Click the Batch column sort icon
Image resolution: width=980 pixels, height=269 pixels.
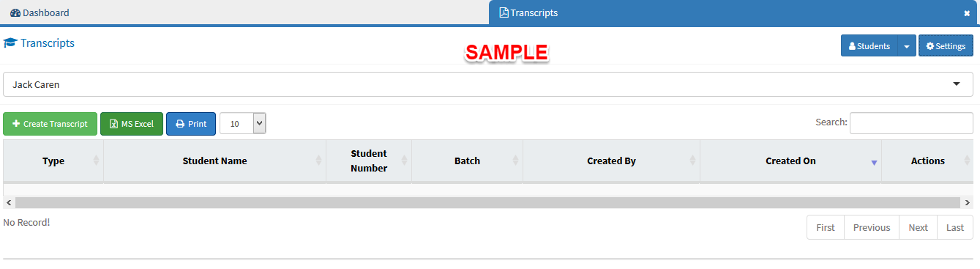[515, 161]
